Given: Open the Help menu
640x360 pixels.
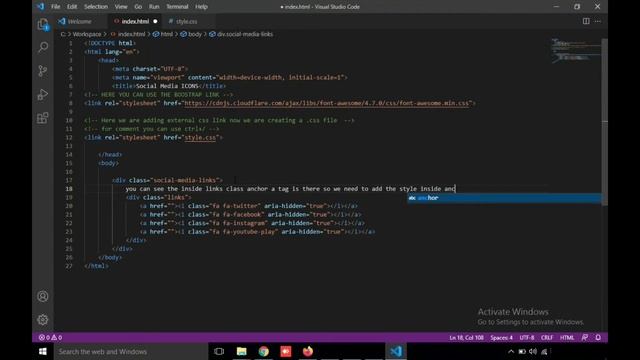Looking at the screenshot, I should pyautogui.click(x=201, y=7).
